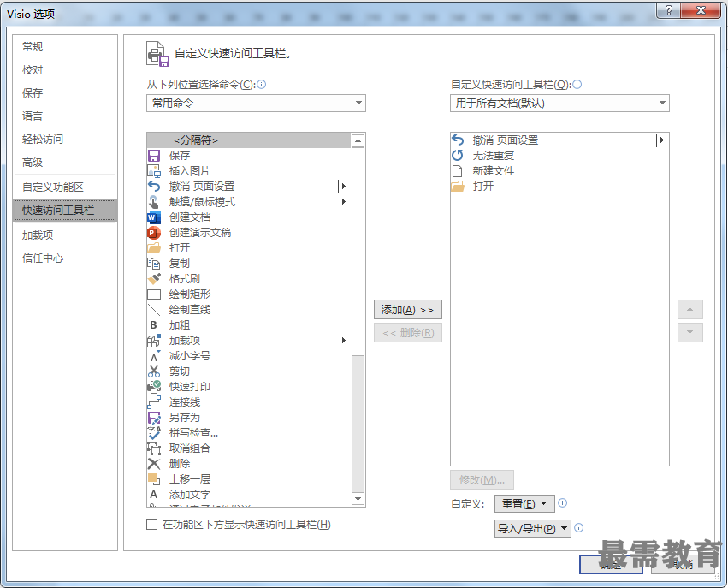
Task: Select the Add-ins (加载项) icon in commands list
Action: tap(154, 341)
